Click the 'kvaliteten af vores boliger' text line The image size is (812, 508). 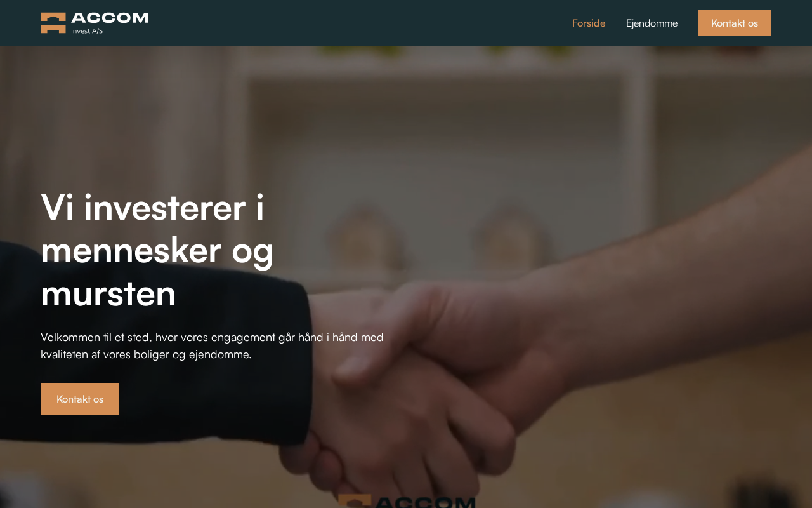(146, 354)
